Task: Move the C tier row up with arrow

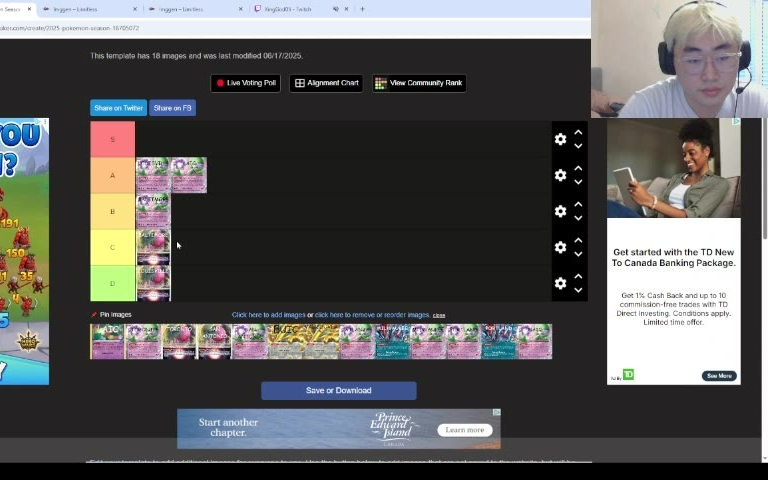Action: coord(578,240)
